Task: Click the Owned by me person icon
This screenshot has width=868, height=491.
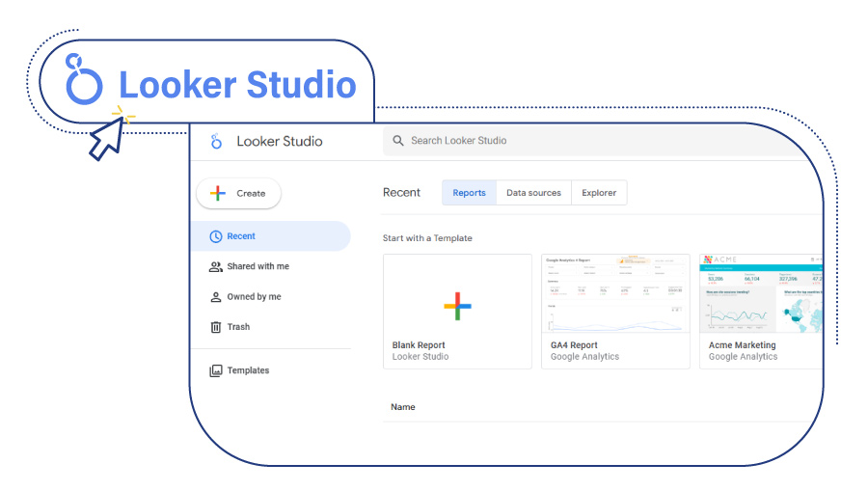Action: point(215,297)
